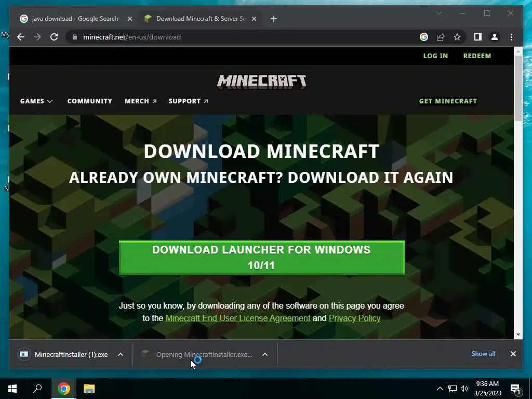Open Chrome's three-dot menu
Screen dimensions: 532x399
click(511, 37)
